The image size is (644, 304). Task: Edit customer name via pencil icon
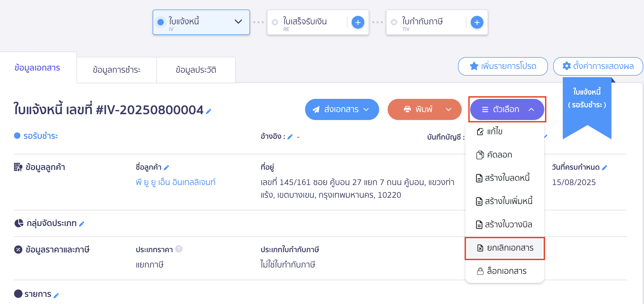[166, 168]
